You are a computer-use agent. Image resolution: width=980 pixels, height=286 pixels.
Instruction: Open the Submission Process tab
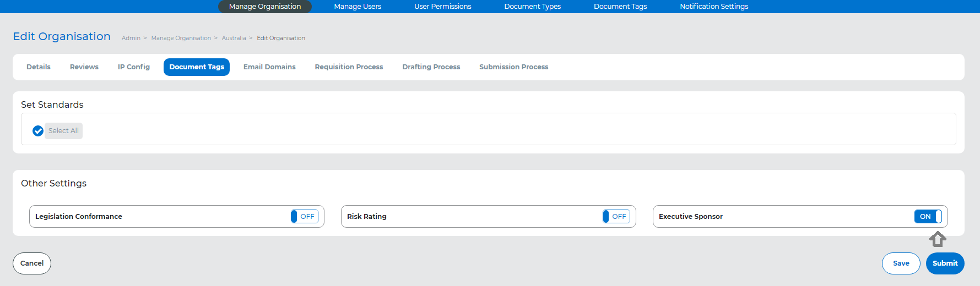click(x=514, y=67)
